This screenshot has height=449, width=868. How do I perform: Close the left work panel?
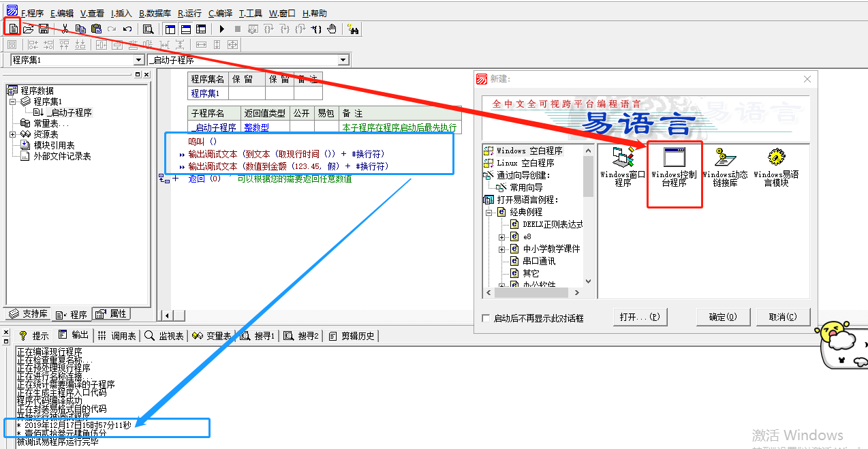146,74
